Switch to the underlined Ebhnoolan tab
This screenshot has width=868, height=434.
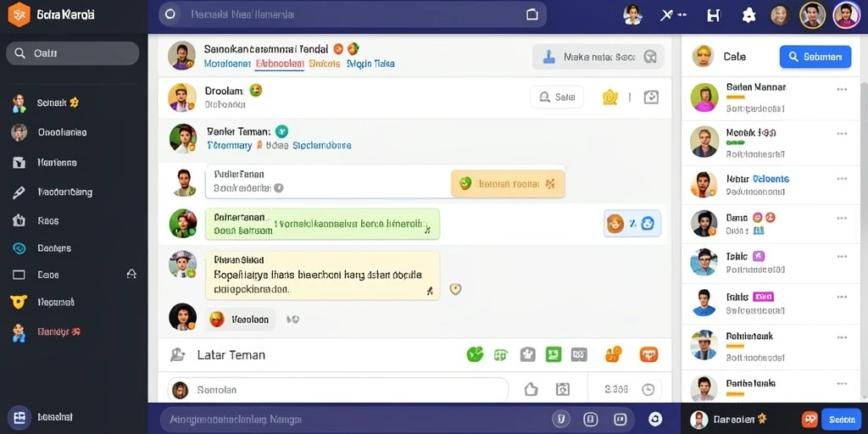[x=280, y=64]
